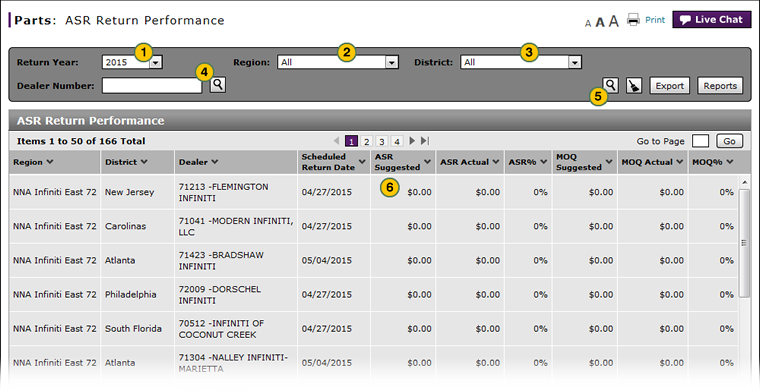Select the largest font size A icon
Viewport: 760px width, 392px height.
(x=614, y=21)
